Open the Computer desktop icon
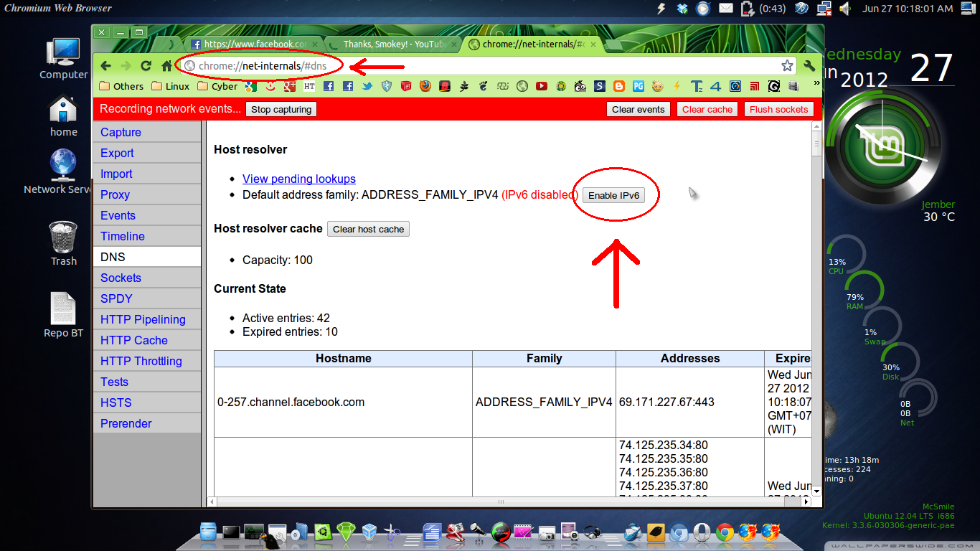The image size is (980, 551). click(63, 59)
